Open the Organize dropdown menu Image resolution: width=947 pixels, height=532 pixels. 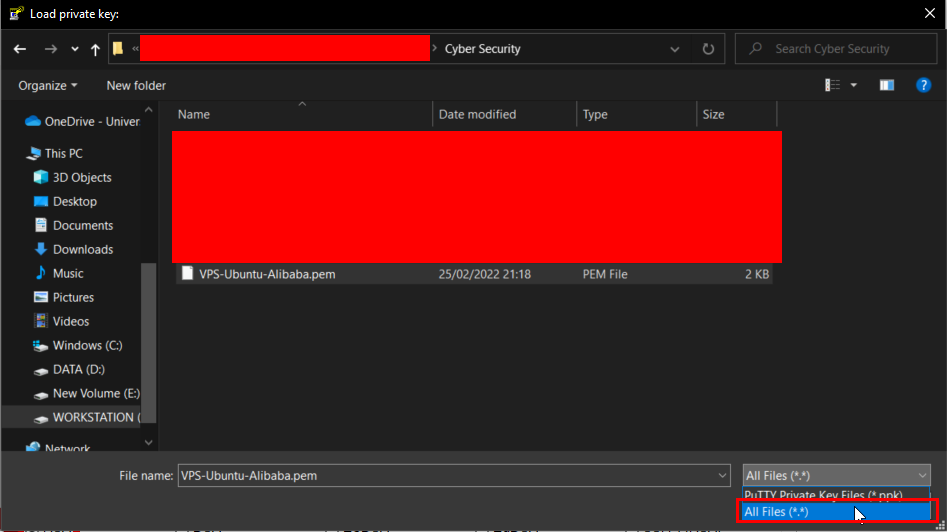pyautogui.click(x=47, y=86)
